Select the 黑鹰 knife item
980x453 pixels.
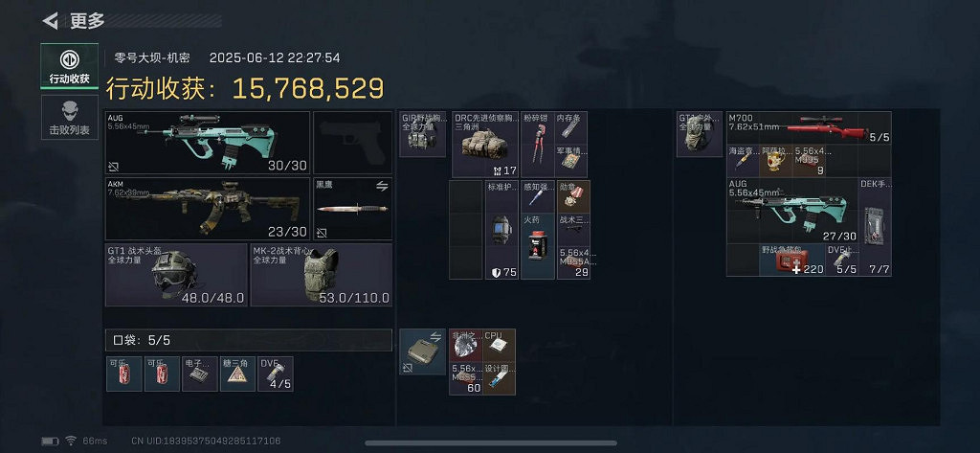click(352, 209)
